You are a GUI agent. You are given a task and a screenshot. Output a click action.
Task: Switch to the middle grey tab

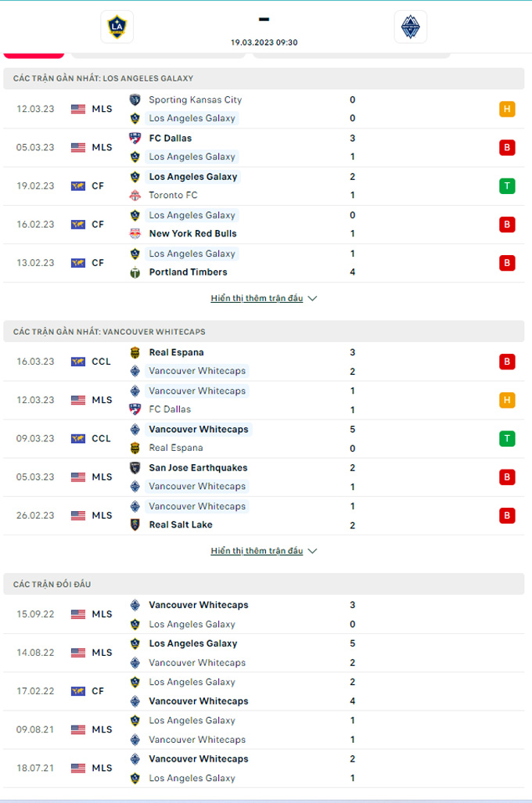click(x=158, y=55)
